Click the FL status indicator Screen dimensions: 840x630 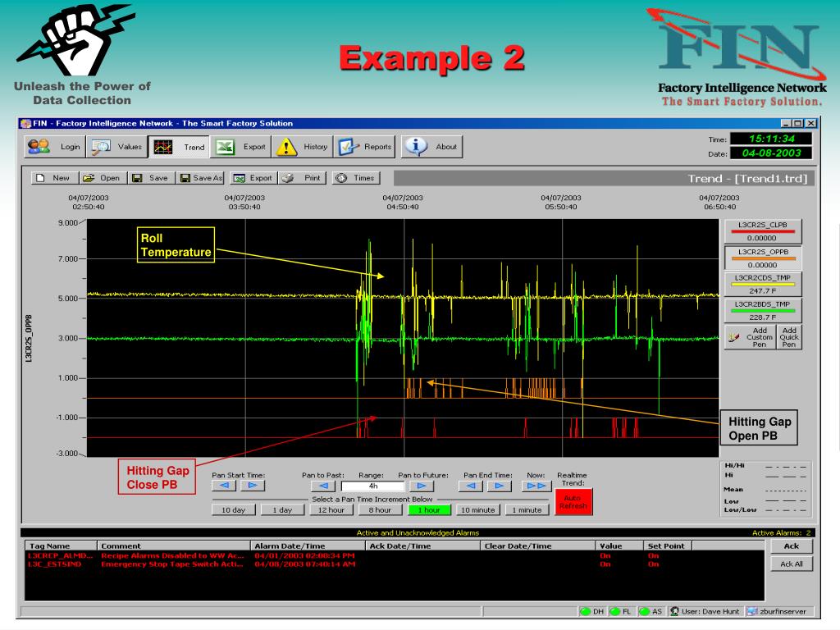(x=622, y=612)
